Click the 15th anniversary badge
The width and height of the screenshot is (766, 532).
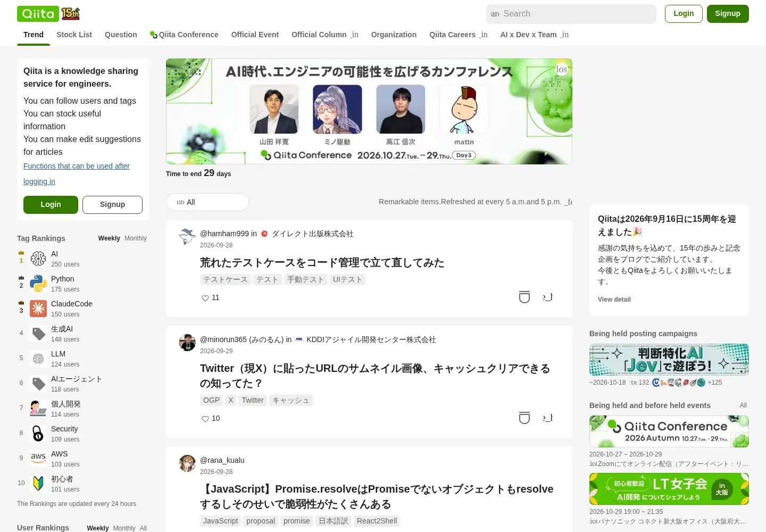click(x=71, y=14)
